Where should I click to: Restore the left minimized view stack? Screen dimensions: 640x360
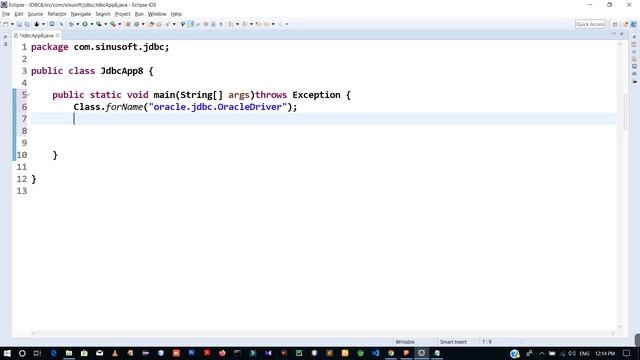5,37
